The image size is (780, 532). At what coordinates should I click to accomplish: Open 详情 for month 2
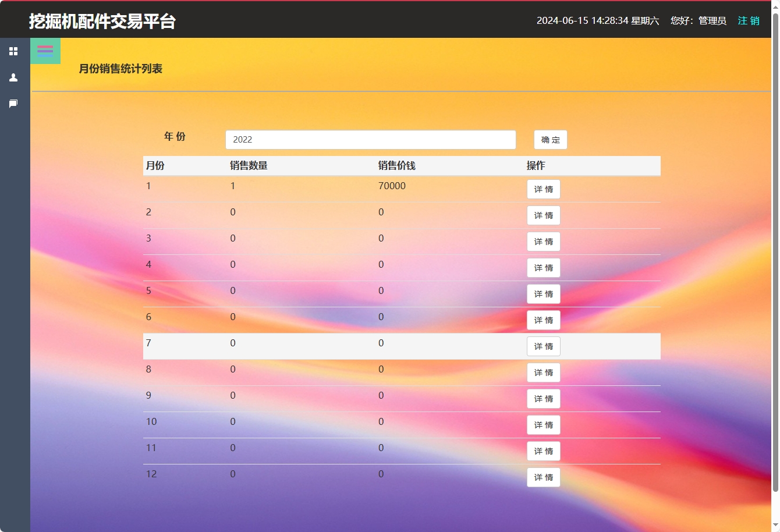[543, 215]
